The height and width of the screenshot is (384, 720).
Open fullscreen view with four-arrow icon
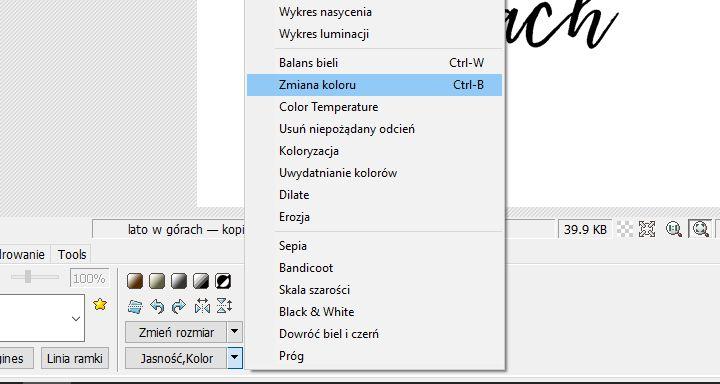click(x=647, y=229)
